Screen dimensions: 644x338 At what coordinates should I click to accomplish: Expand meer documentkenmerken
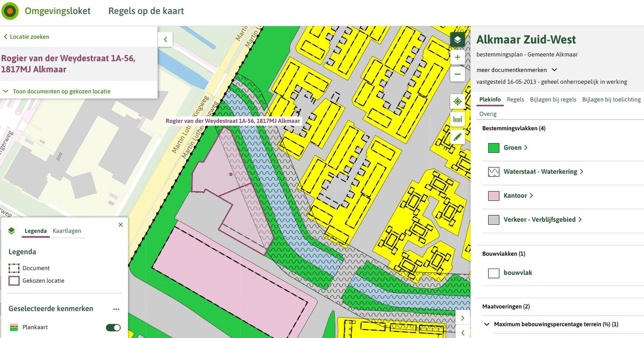[517, 70]
